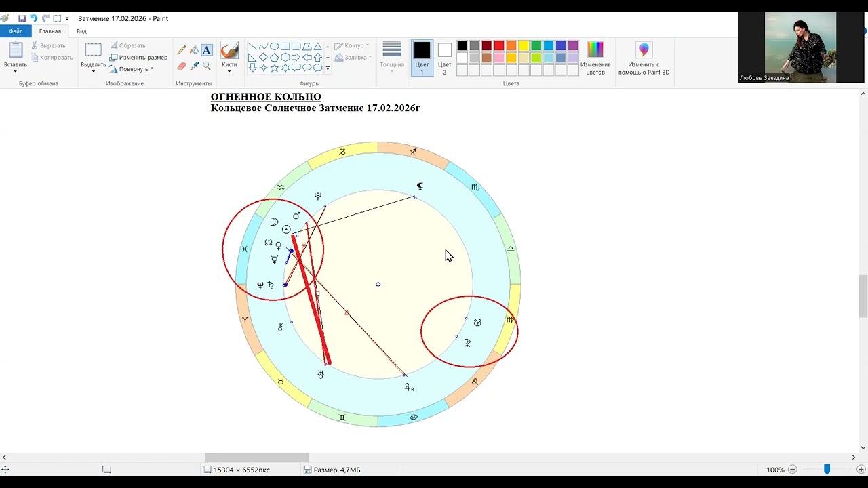The image size is (868, 488).
Task: Choose the straight line shape
Action: pos(252,47)
